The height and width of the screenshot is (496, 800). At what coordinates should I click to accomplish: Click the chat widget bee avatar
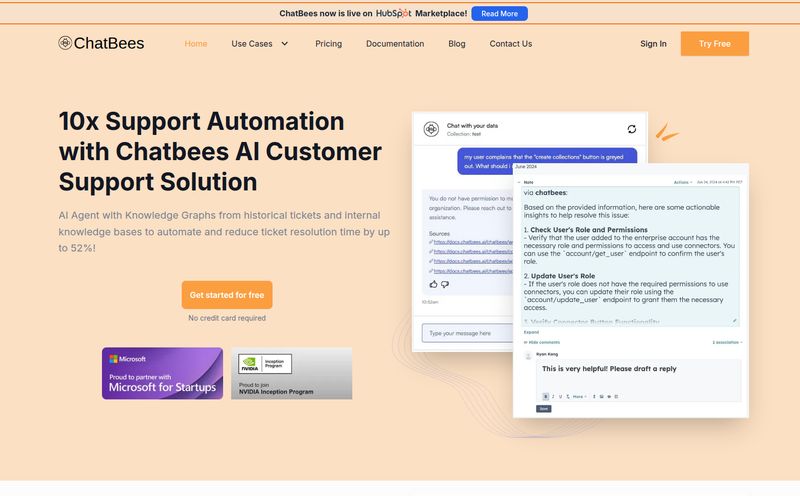[x=431, y=129]
